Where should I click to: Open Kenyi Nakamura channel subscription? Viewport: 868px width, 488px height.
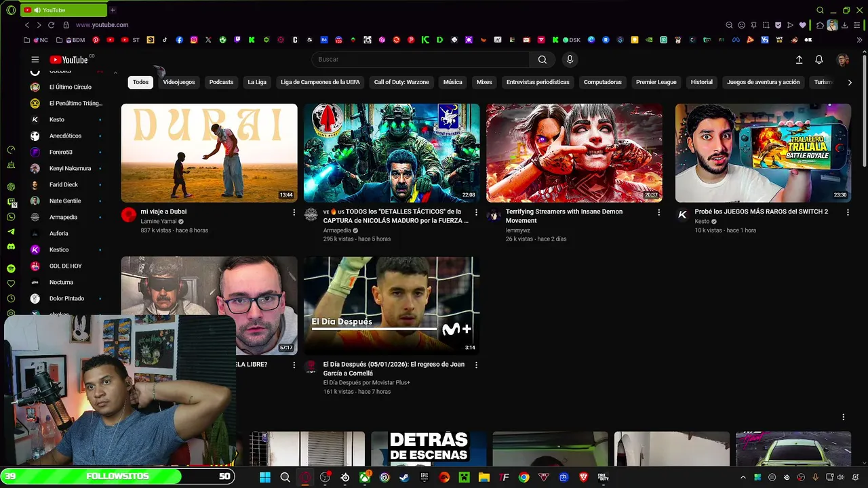click(66, 168)
